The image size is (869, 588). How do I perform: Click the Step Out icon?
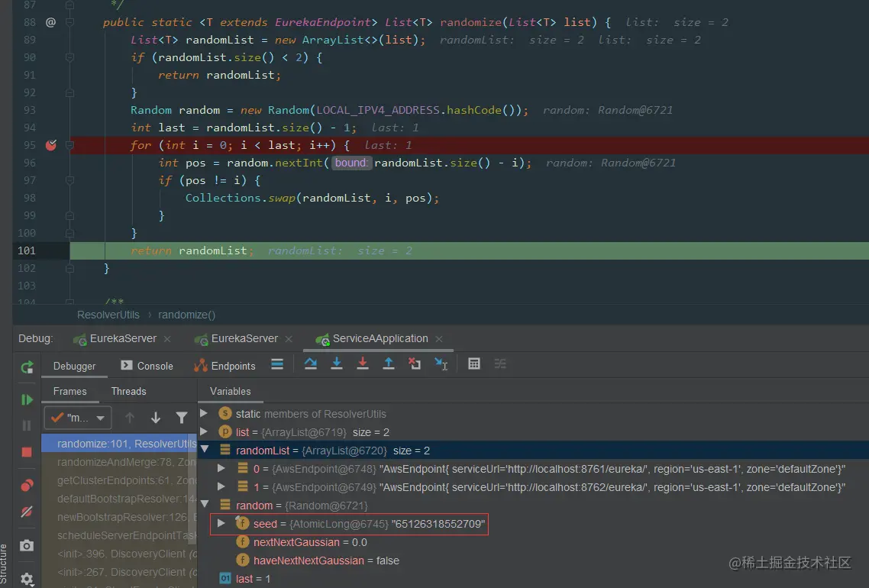[x=389, y=363]
